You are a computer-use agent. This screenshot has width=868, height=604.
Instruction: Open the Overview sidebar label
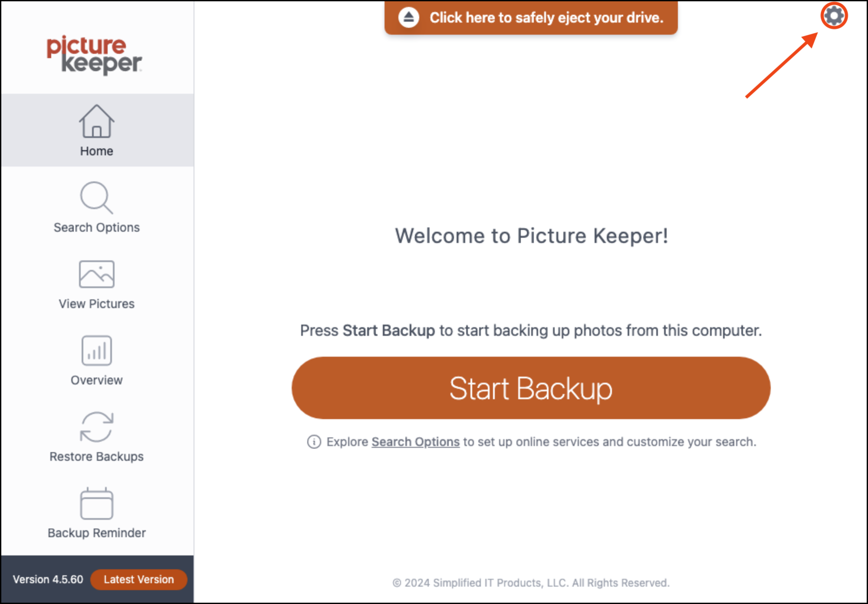[x=96, y=380]
